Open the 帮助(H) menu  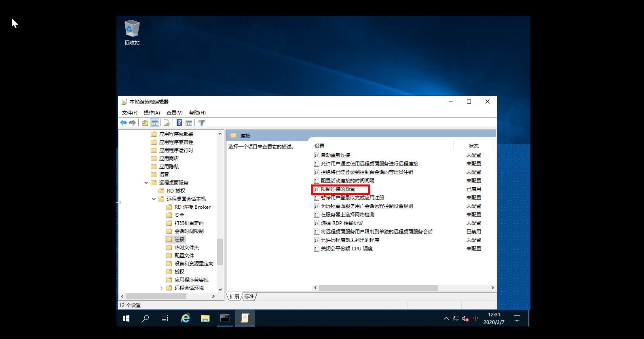197,113
